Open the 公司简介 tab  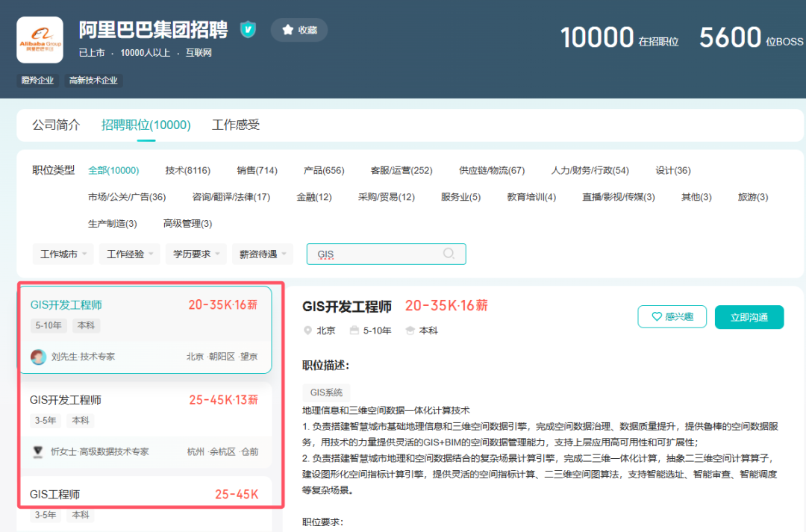tap(56, 125)
